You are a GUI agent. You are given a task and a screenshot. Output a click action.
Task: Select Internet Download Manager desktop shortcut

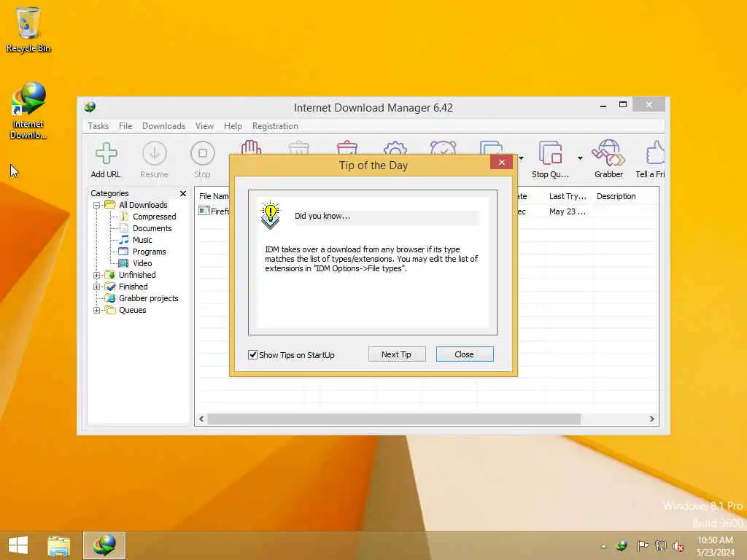click(28, 111)
